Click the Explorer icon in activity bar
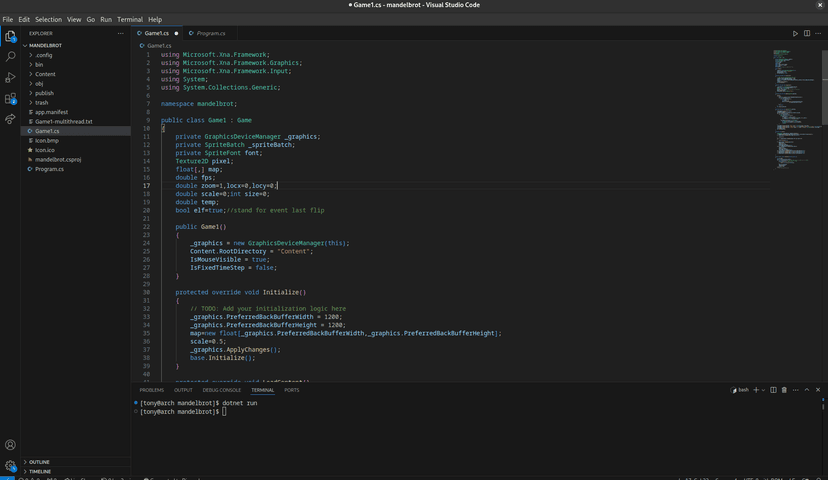This screenshot has height=480, width=828. [11, 36]
